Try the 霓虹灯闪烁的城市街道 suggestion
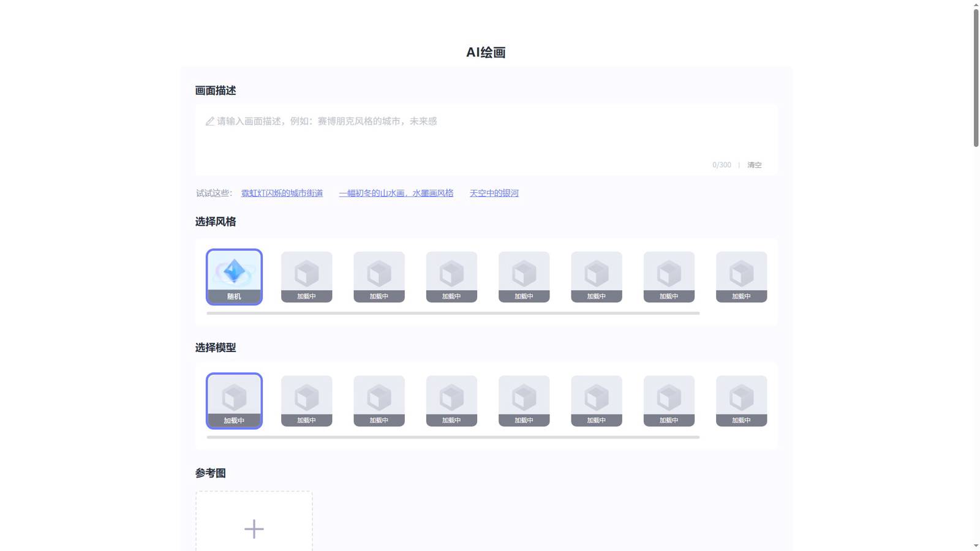980x551 pixels. 282,193
